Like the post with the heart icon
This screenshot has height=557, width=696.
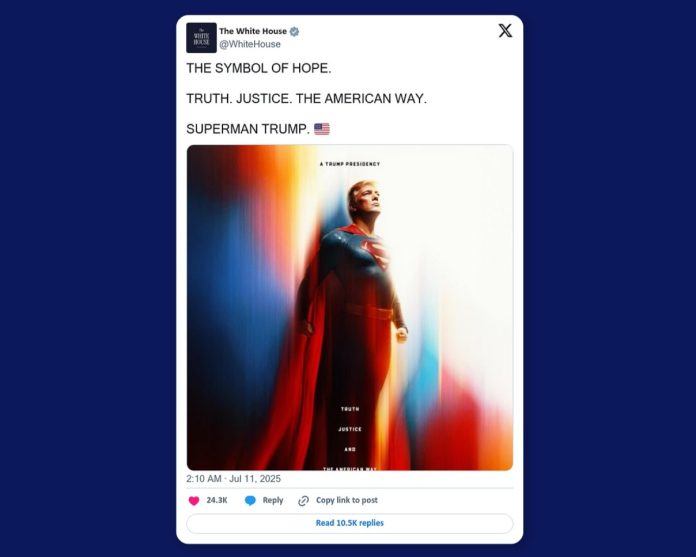tap(194, 501)
